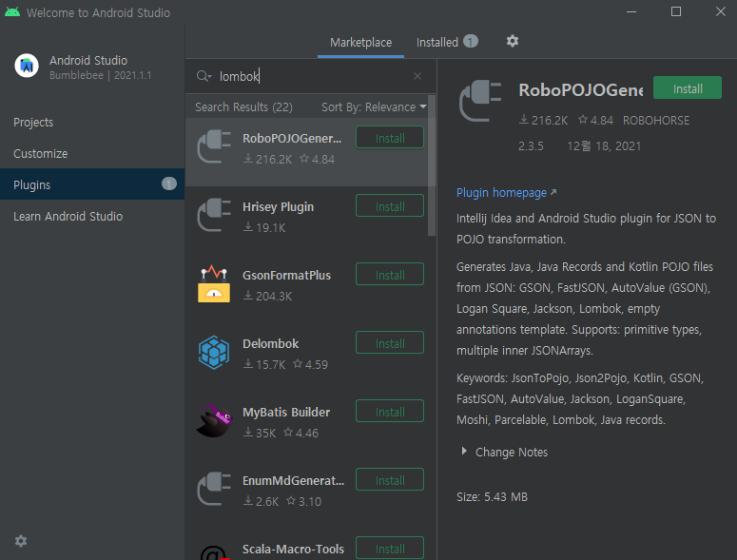Select the Delombok result title

coord(270,343)
